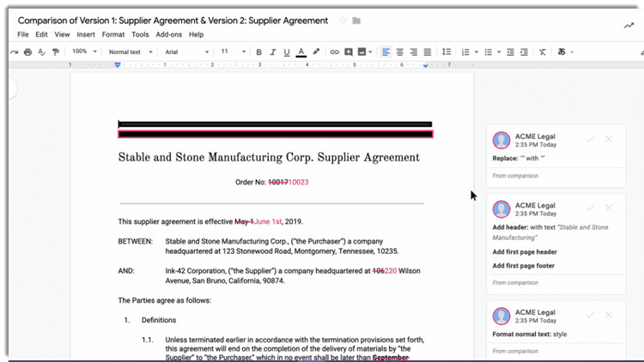Open the Add-ons menu
644x362 pixels.
click(x=169, y=34)
